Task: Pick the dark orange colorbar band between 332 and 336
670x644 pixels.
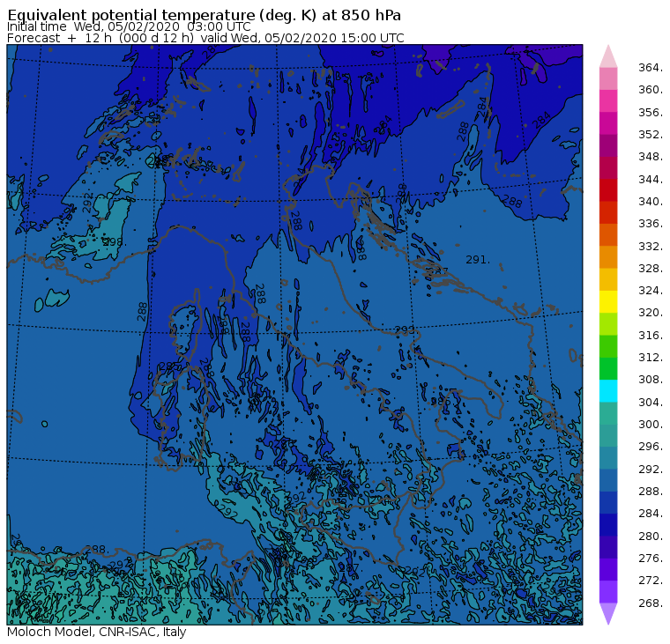Action: pos(608,235)
